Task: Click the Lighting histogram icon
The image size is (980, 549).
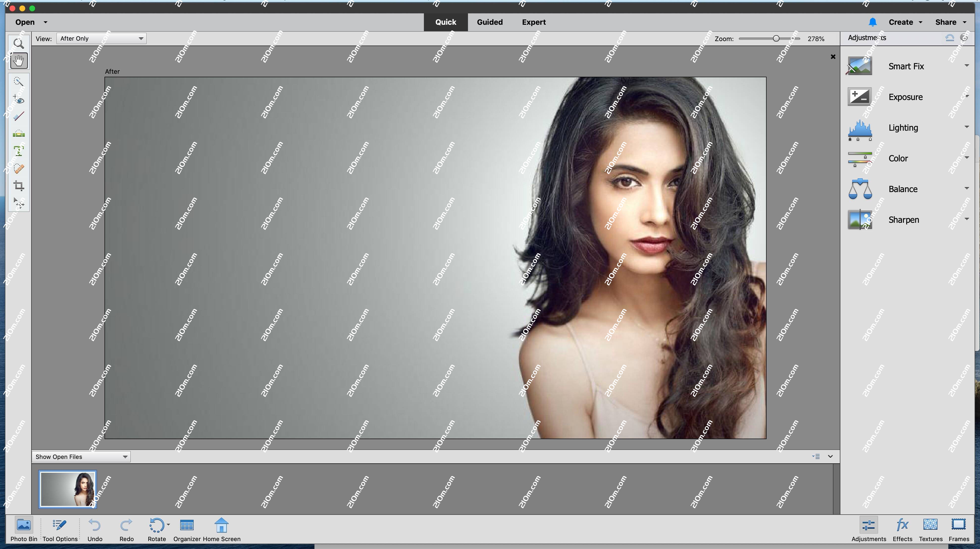Action: [x=860, y=130]
